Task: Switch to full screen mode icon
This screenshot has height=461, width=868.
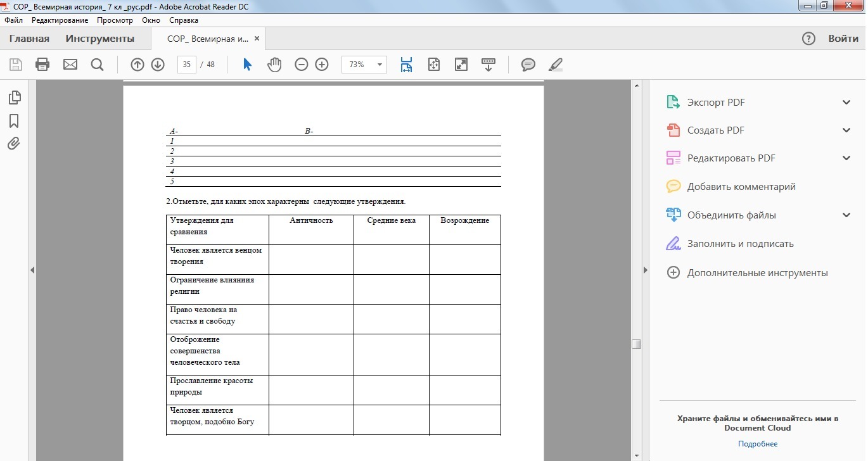Action: click(461, 65)
